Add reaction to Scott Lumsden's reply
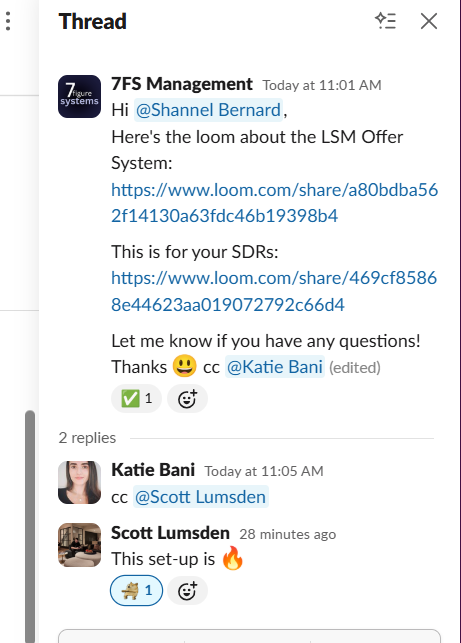The width and height of the screenshot is (461, 643). tap(187, 591)
